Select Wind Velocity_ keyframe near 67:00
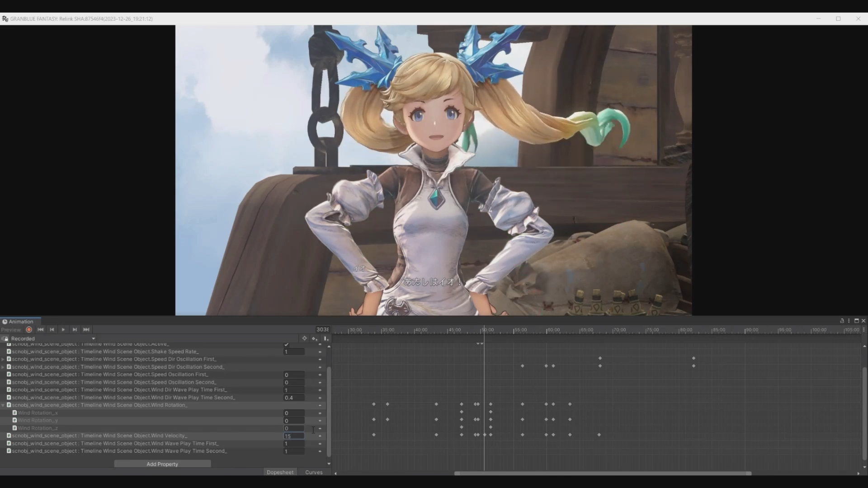Viewport: 868px width, 488px height. click(599, 435)
